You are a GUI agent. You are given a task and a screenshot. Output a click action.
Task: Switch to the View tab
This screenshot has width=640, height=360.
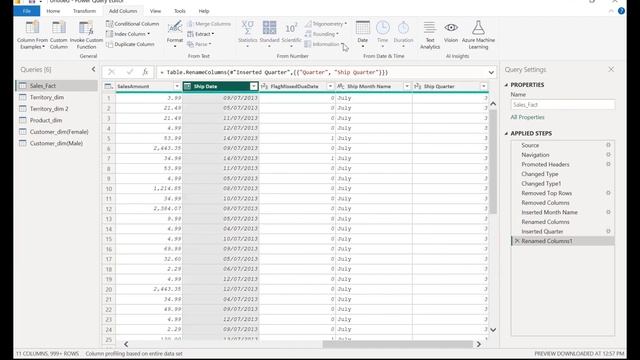pos(155,11)
